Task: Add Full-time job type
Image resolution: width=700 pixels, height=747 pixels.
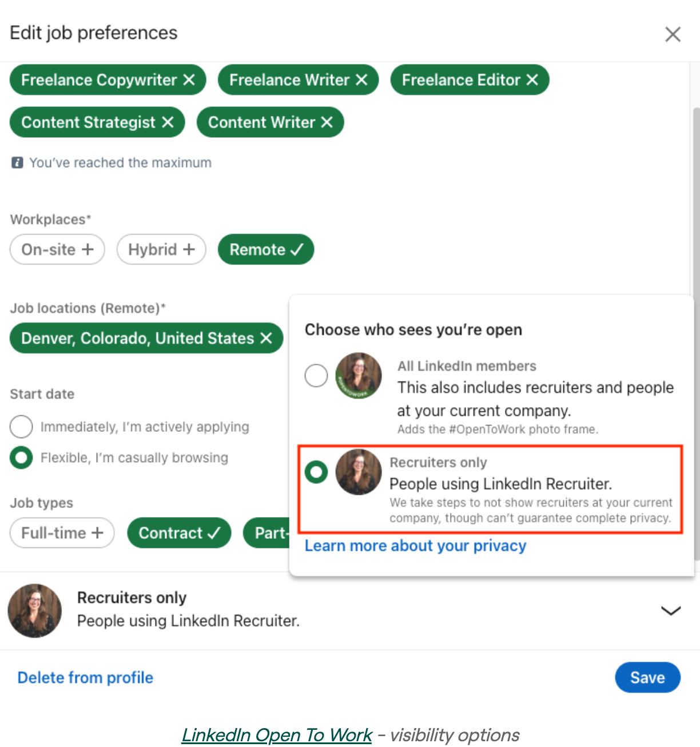Action: tap(62, 533)
